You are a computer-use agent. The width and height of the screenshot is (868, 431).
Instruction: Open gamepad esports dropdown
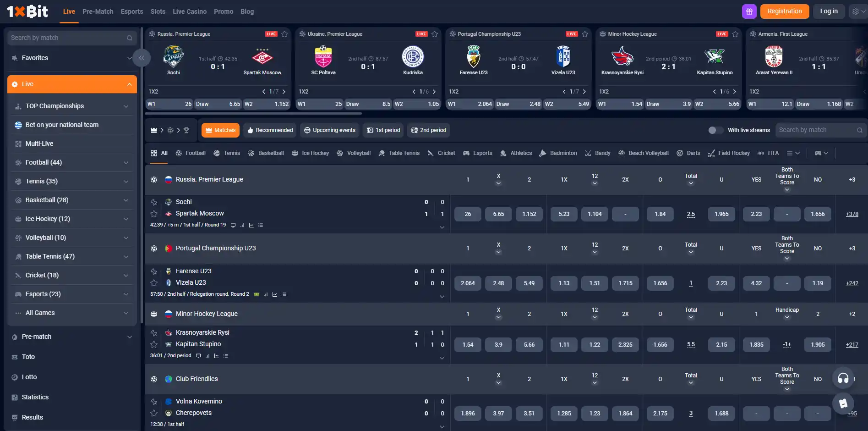coord(821,153)
